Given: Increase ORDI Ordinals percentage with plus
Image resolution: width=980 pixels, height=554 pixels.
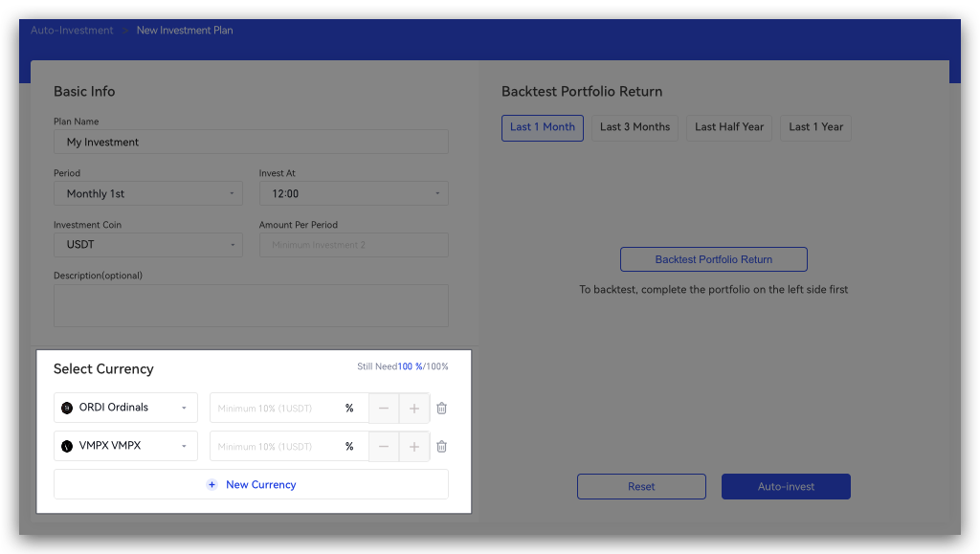Looking at the screenshot, I should 414,409.
